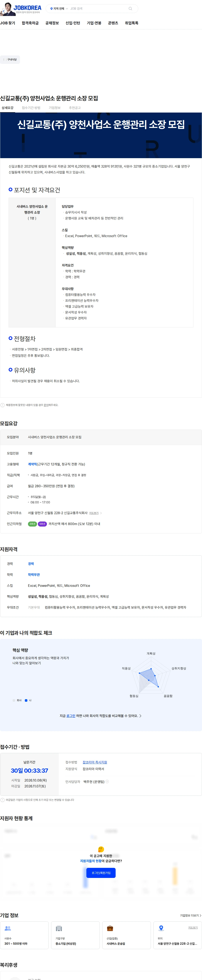Click the blue 학력무관 link
This screenshot has width=202, height=980.
[33, 574]
